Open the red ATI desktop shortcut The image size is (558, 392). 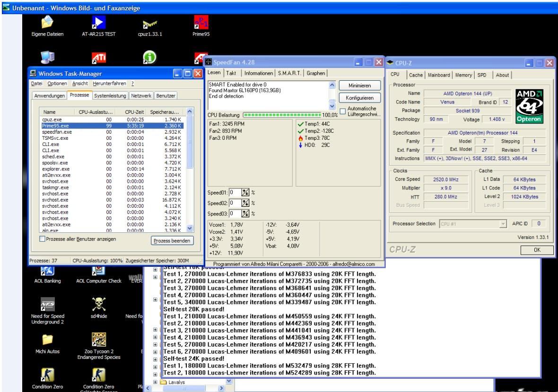[x=98, y=58]
